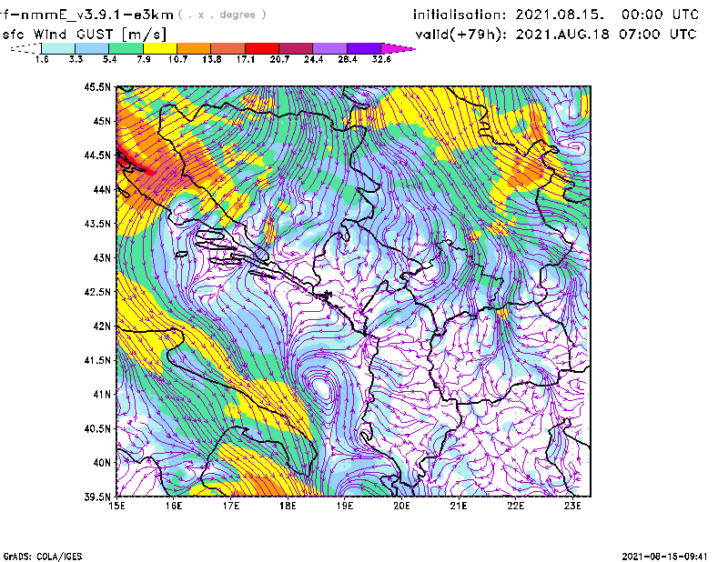The image size is (728, 562).
Task: Click the 42N latitude label
Action: pyautogui.click(x=102, y=326)
